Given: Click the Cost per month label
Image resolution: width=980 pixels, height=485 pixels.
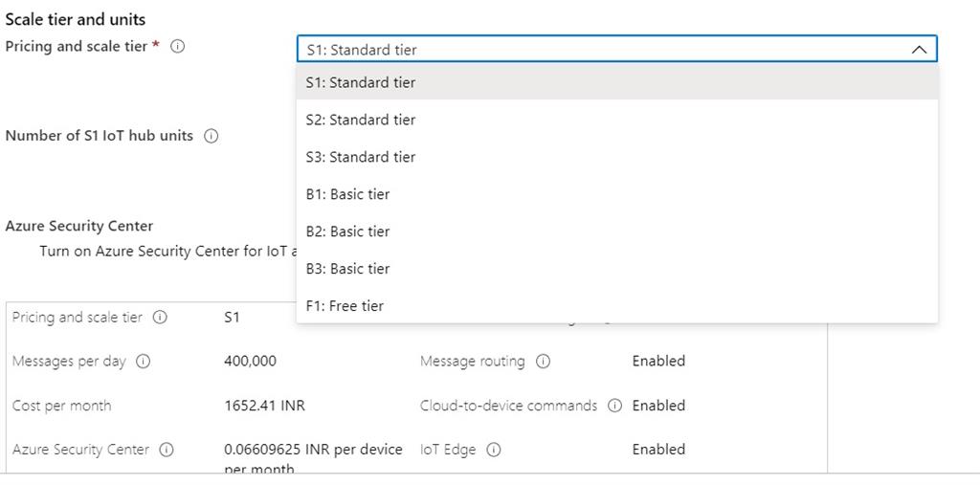Looking at the screenshot, I should (62, 406).
